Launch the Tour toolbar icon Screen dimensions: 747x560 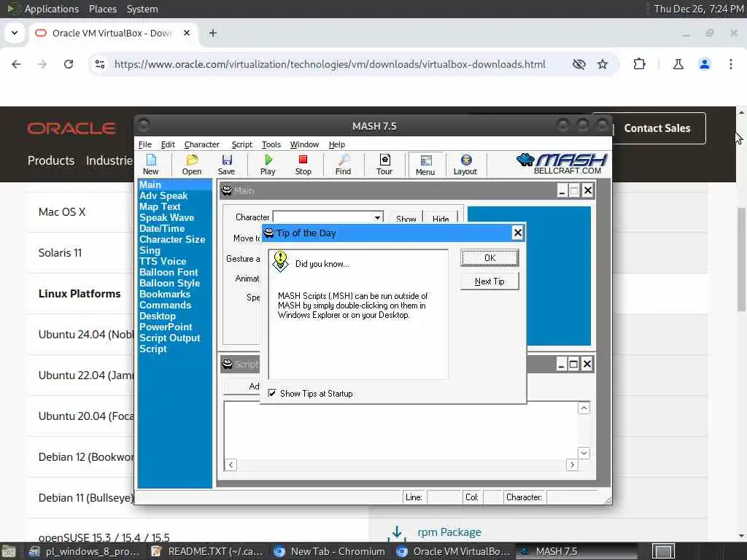(x=384, y=164)
